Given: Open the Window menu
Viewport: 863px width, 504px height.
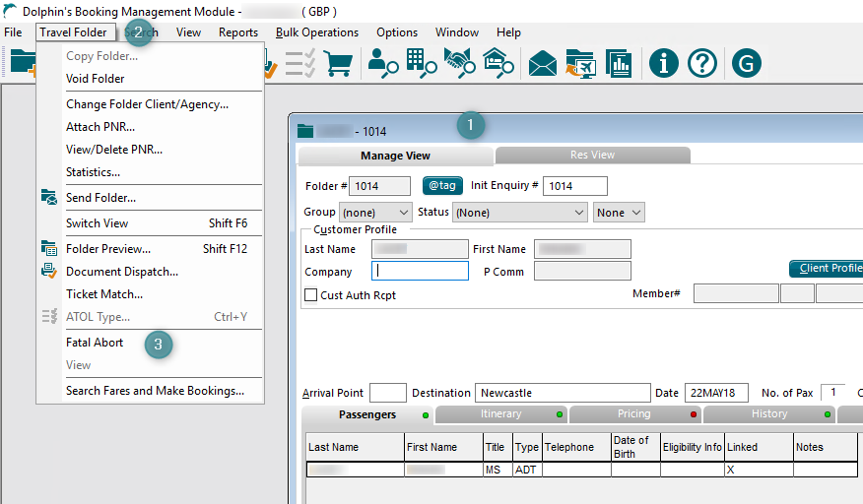Looking at the screenshot, I should [457, 32].
